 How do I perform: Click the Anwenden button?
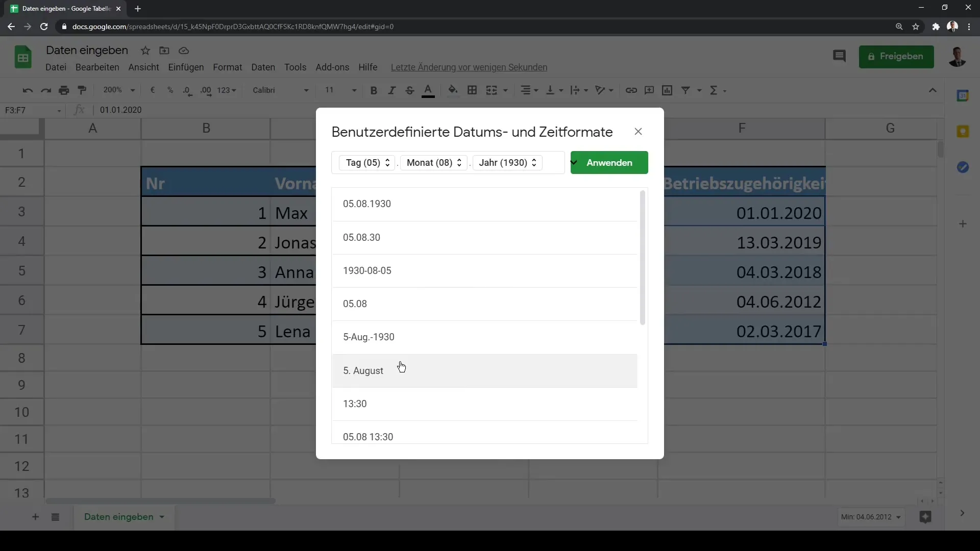[x=609, y=163]
